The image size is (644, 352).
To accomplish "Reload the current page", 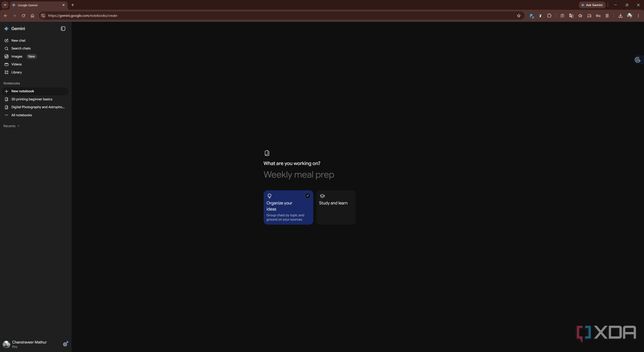I will click(x=23, y=15).
